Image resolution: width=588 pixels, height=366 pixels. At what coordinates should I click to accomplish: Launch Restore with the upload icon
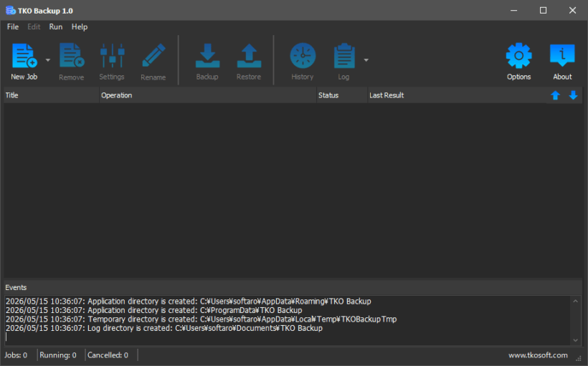249,56
